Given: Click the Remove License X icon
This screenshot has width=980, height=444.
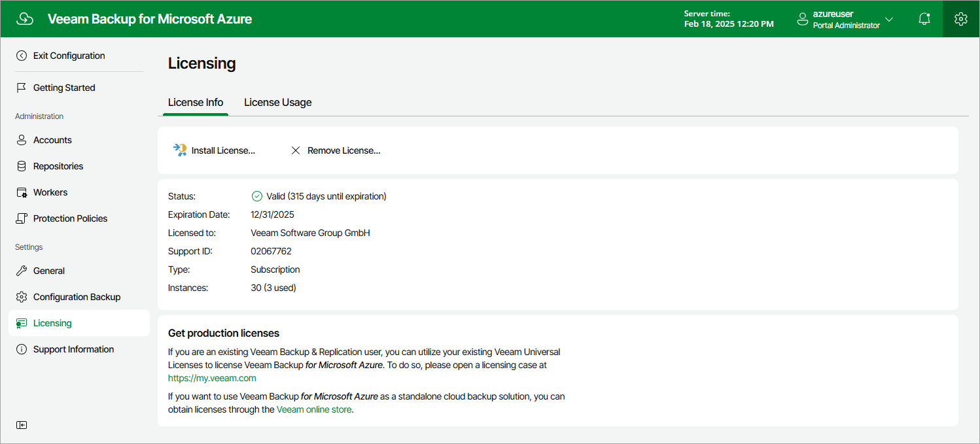Looking at the screenshot, I should coord(296,150).
